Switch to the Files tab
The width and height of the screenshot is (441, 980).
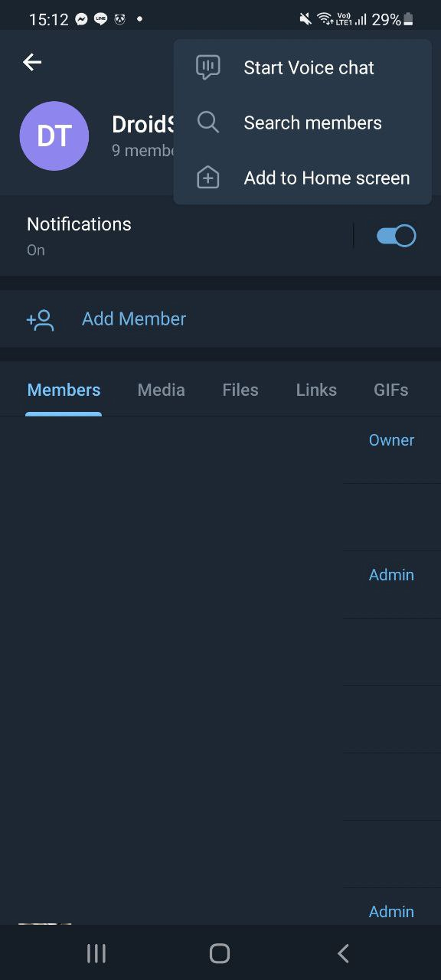click(240, 390)
